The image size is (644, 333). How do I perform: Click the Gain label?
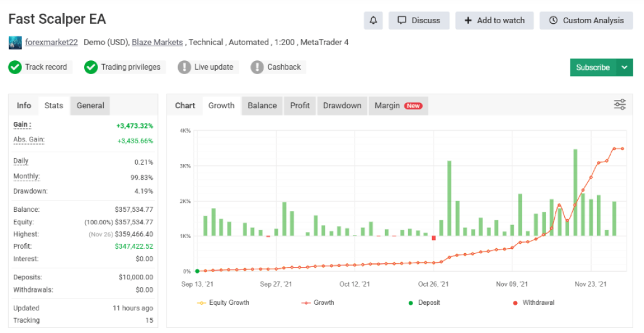[22, 124]
